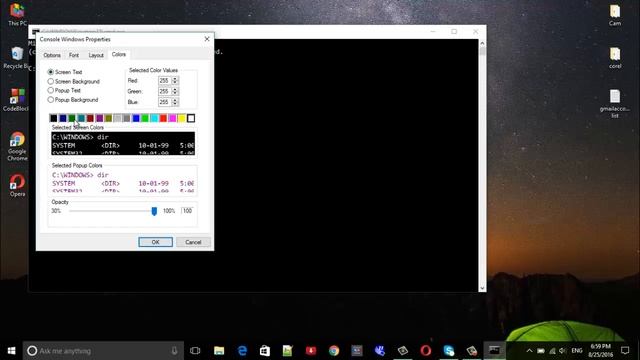Pick the dark gray color swatch
Image resolution: width=640 pixels, height=360 pixels.
[127, 118]
